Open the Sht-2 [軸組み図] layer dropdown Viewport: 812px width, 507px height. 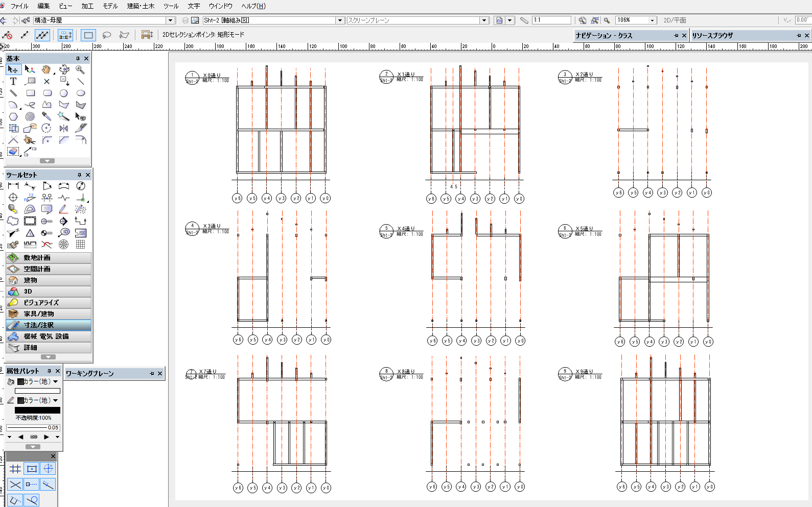click(x=340, y=20)
